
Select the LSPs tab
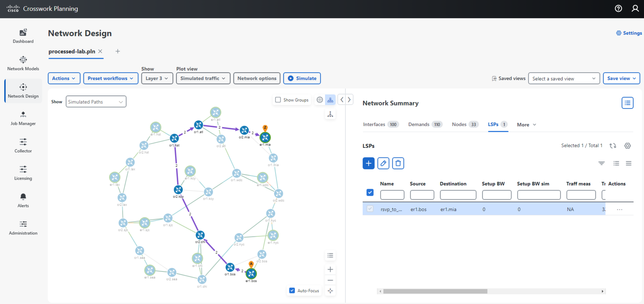click(x=498, y=124)
